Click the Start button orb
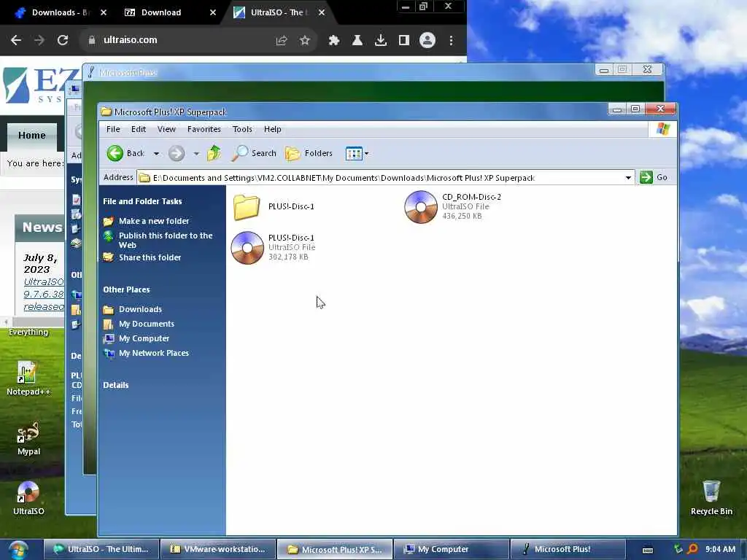This screenshot has height=560, width=747. [x=18, y=550]
